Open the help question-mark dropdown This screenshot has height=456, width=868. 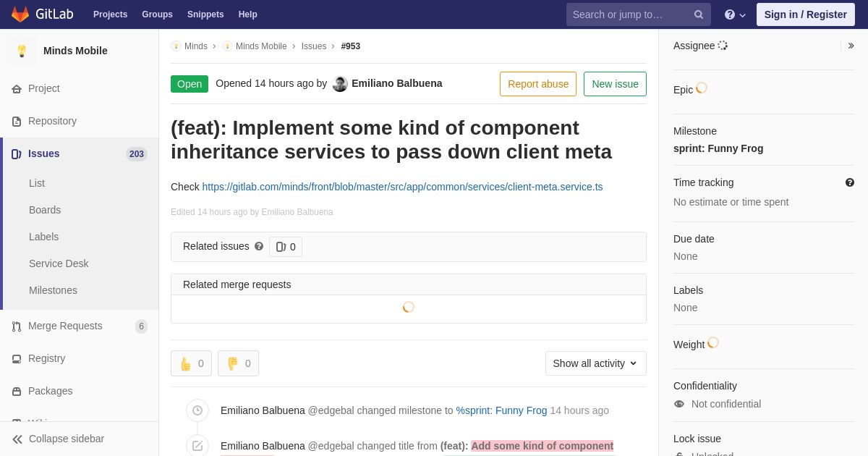(735, 14)
